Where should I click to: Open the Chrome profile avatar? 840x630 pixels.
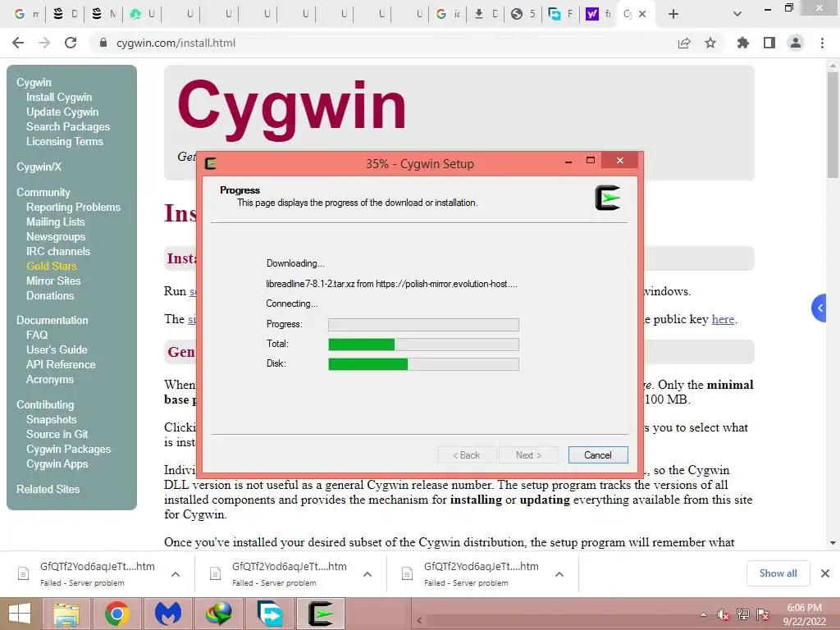[796, 43]
